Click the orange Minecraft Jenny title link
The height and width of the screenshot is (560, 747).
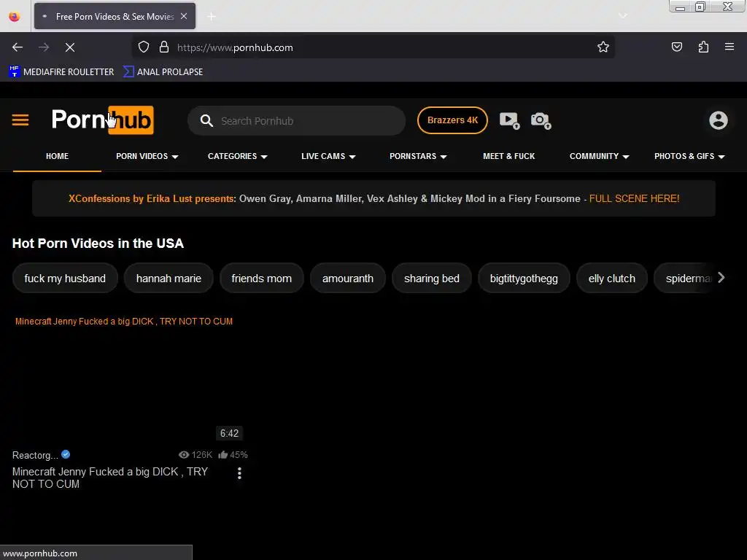124,322
